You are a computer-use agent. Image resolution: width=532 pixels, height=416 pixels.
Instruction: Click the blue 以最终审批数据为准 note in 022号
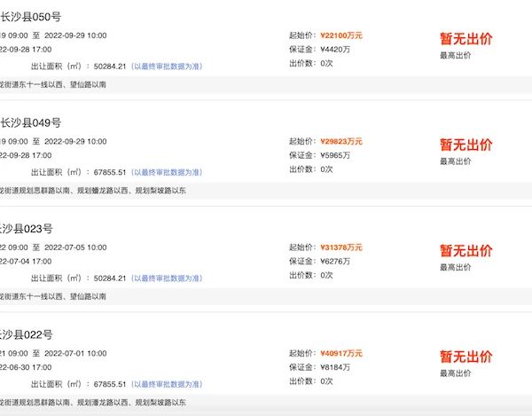click(x=167, y=384)
